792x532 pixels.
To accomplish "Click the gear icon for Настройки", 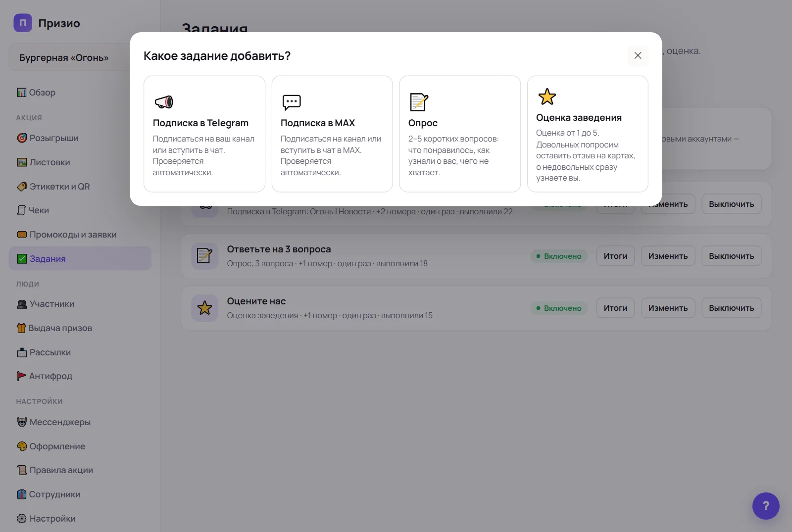I will click(22, 519).
